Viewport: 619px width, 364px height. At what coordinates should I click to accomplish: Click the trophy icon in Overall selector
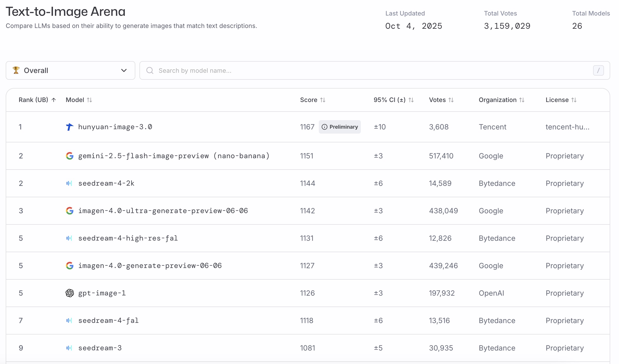pyautogui.click(x=16, y=70)
